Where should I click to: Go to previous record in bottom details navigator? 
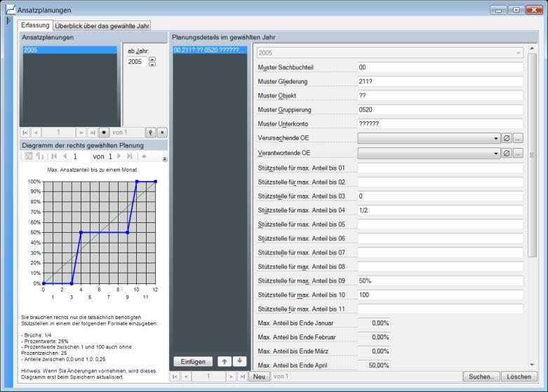tap(186, 377)
